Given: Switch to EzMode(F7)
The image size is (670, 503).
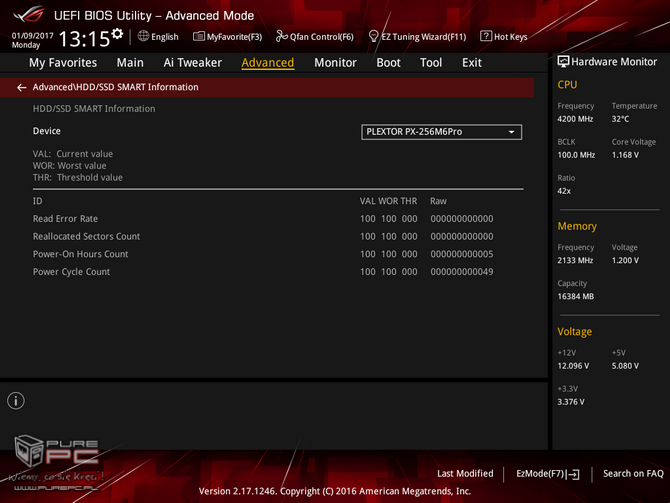Looking at the screenshot, I should pos(547,474).
